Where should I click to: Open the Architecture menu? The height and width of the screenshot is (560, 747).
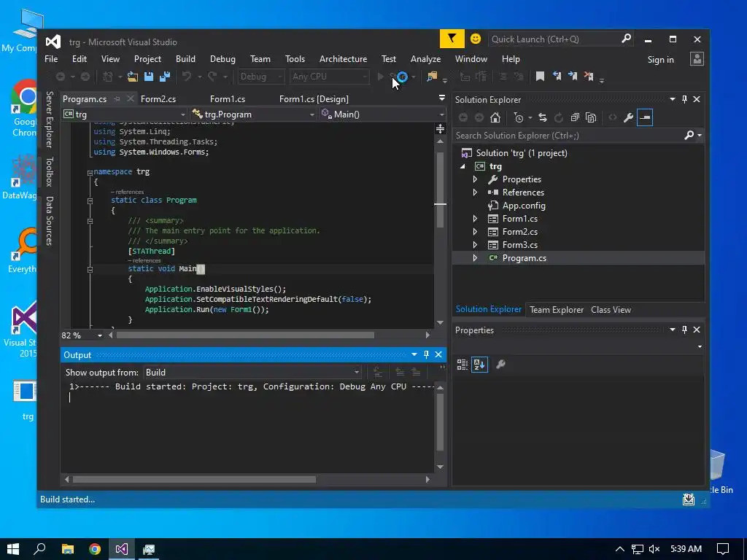coord(343,59)
